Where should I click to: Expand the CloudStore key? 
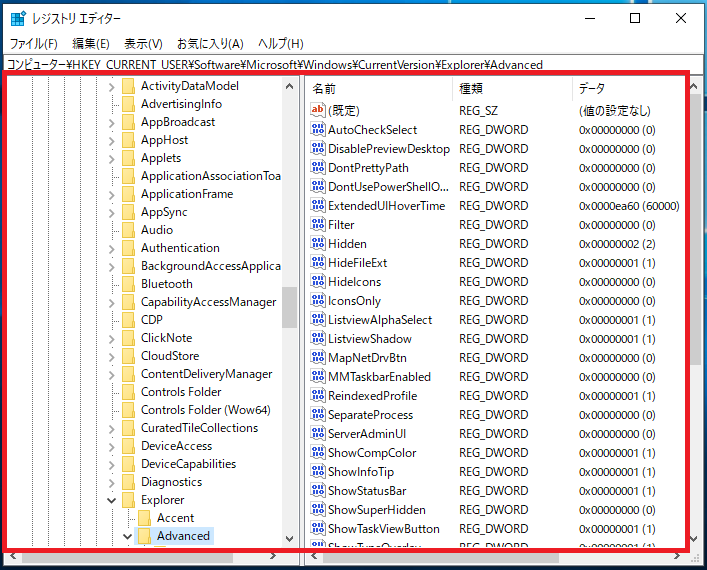tap(111, 357)
